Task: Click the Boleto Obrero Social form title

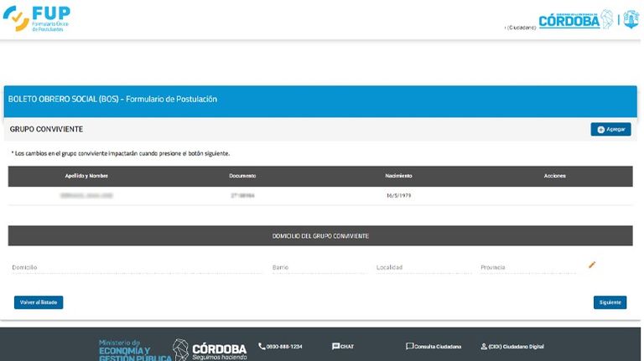Action: pos(112,100)
